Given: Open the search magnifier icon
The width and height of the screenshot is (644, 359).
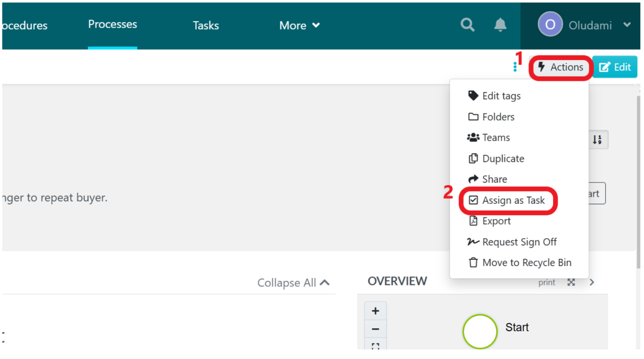Looking at the screenshot, I should 467,25.
